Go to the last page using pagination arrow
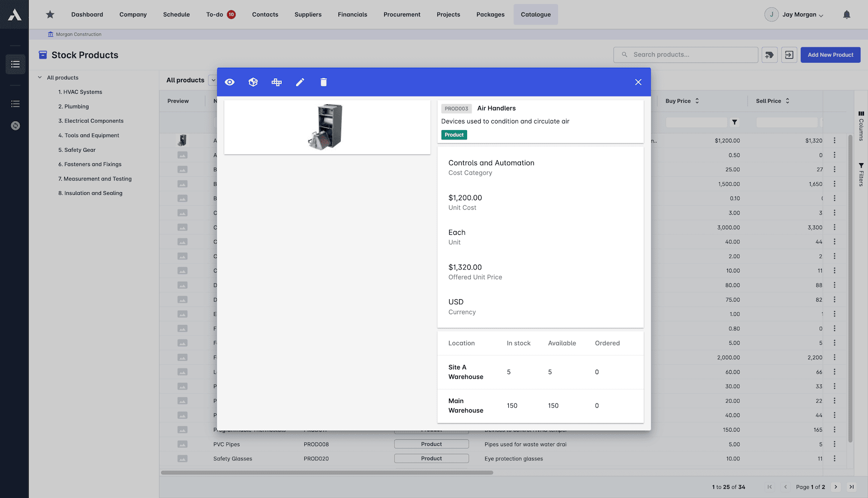The image size is (868, 498). [851, 486]
